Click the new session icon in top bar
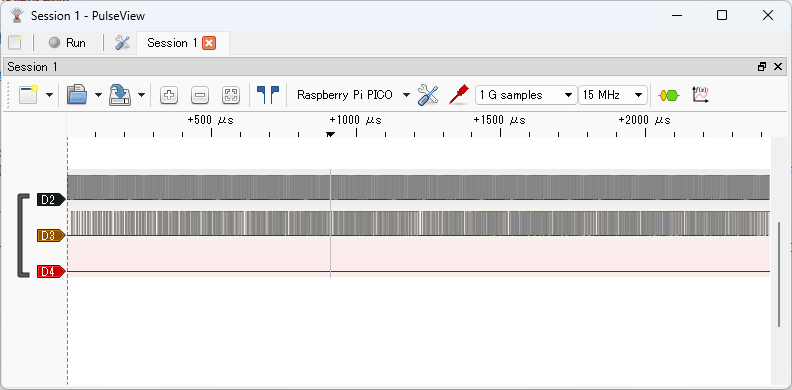The width and height of the screenshot is (792, 390). click(15, 43)
